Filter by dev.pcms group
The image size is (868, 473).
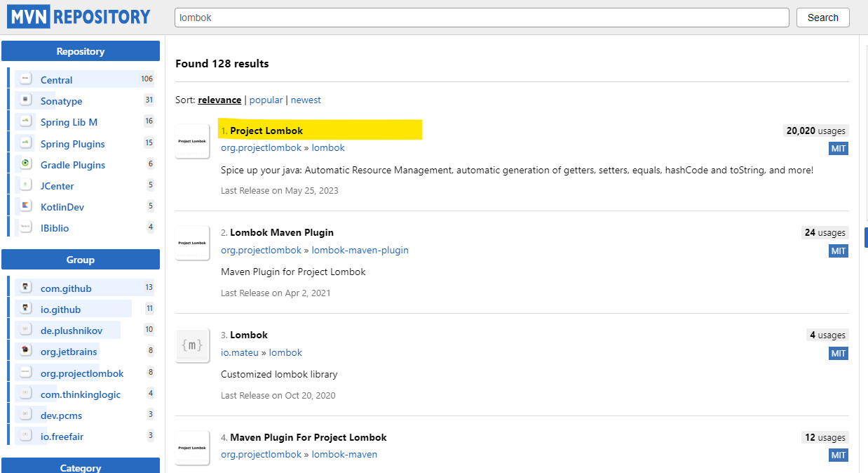tap(61, 415)
